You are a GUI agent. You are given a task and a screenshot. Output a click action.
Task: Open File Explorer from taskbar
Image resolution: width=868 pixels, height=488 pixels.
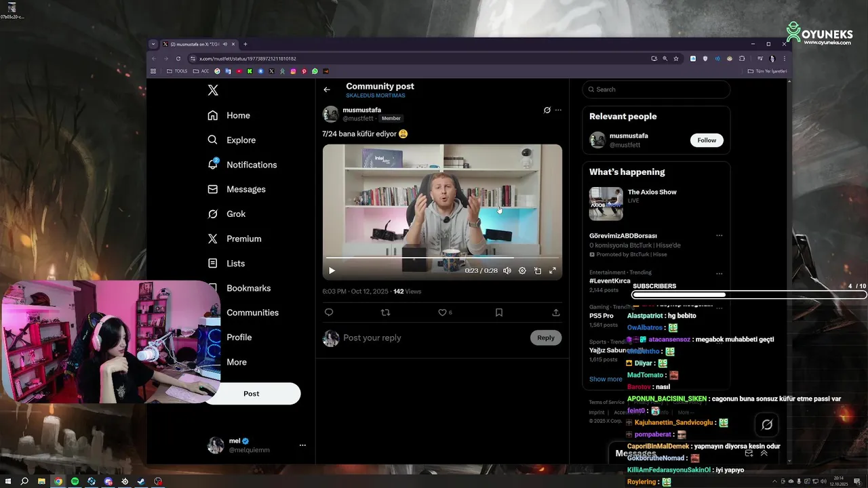pos(41,481)
